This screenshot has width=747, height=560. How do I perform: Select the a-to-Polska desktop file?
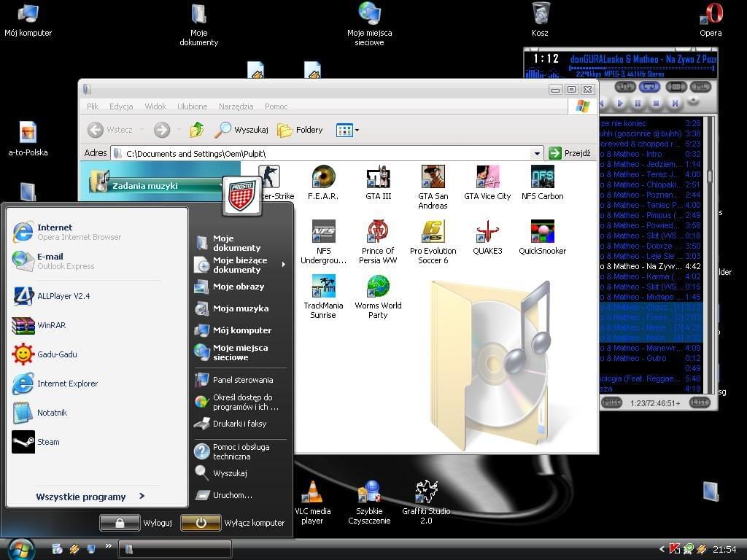[x=28, y=139]
